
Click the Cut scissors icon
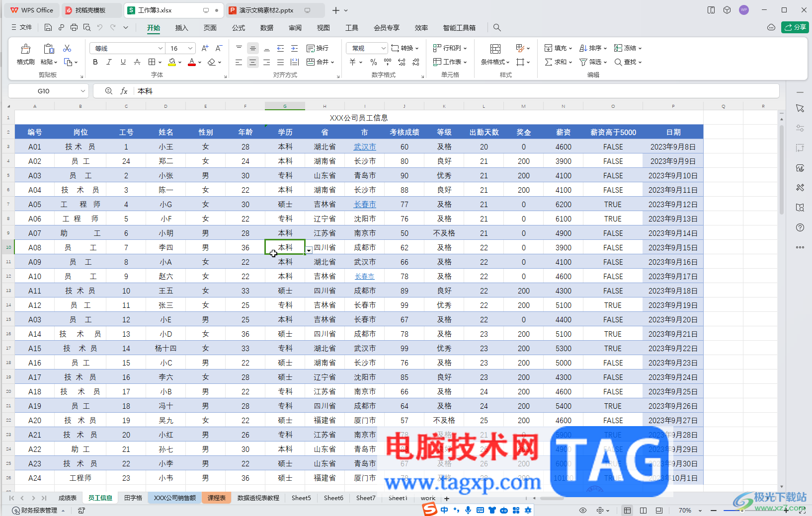pos(67,48)
